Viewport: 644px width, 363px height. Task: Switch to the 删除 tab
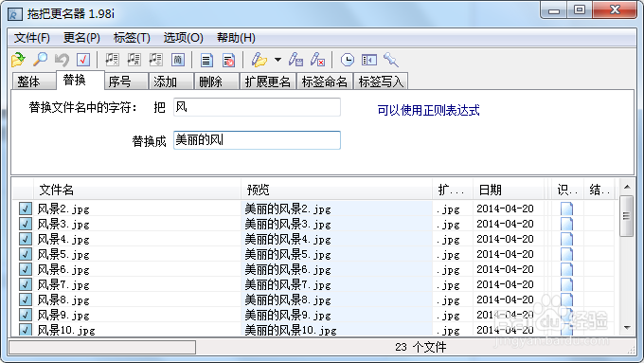(217, 82)
